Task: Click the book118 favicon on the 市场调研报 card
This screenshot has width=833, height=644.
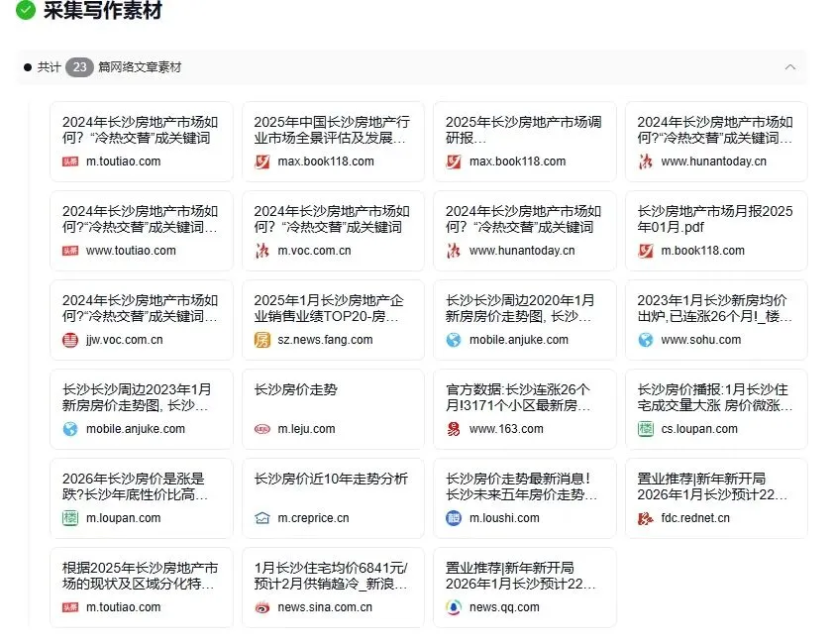Action: [x=454, y=161]
